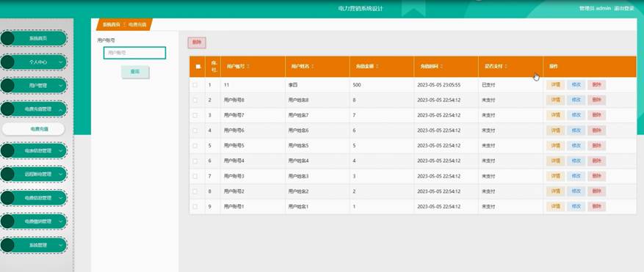Image resolution: width=644 pixels, height=272 pixels.
Task: Sort by the 充值时间 column sort icon
Action: pyautogui.click(x=441, y=66)
